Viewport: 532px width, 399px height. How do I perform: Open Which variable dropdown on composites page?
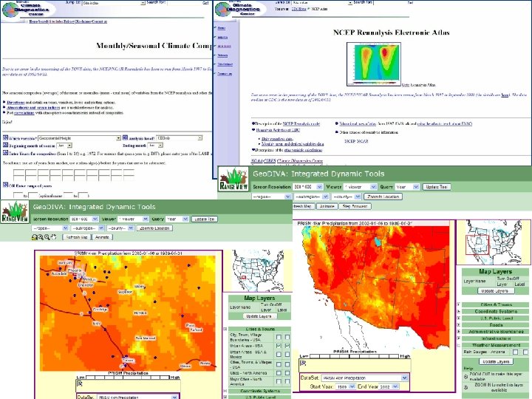pyautogui.click(x=79, y=138)
